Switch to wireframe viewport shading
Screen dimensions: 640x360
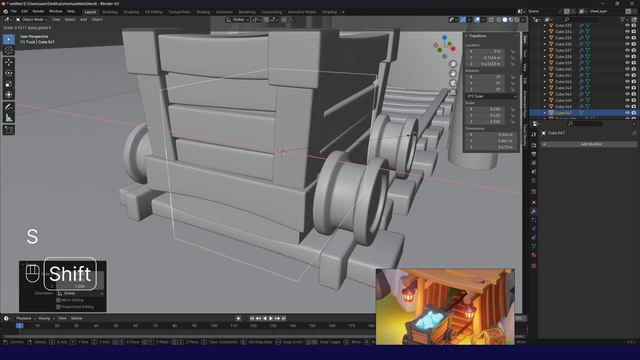coord(499,20)
